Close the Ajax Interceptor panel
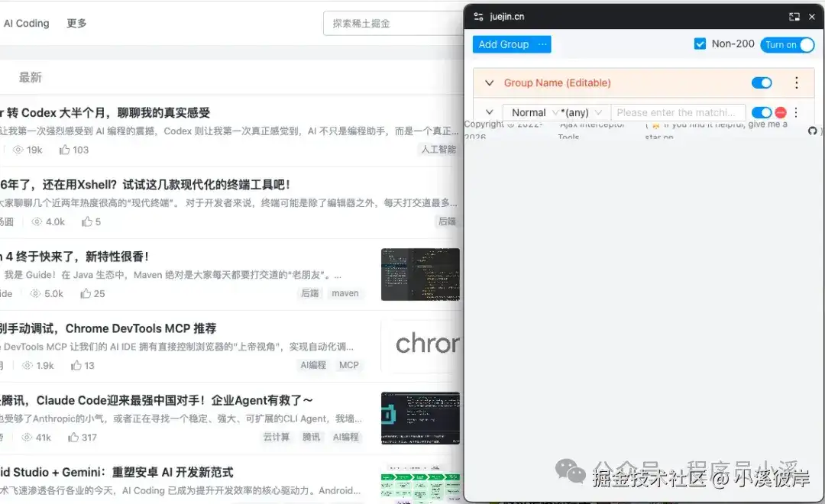 click(x=812, y=17)
